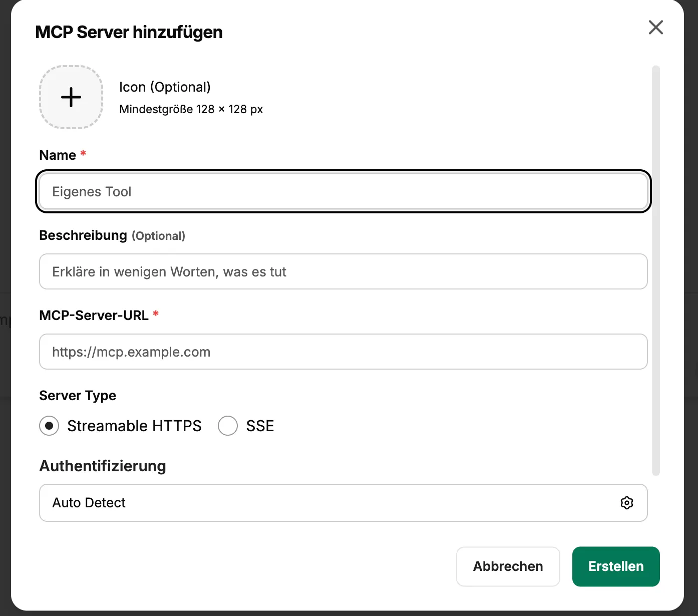Close the MCP Server hinzufügen dialog
This screenshot has height=616, width=698.
655,28
